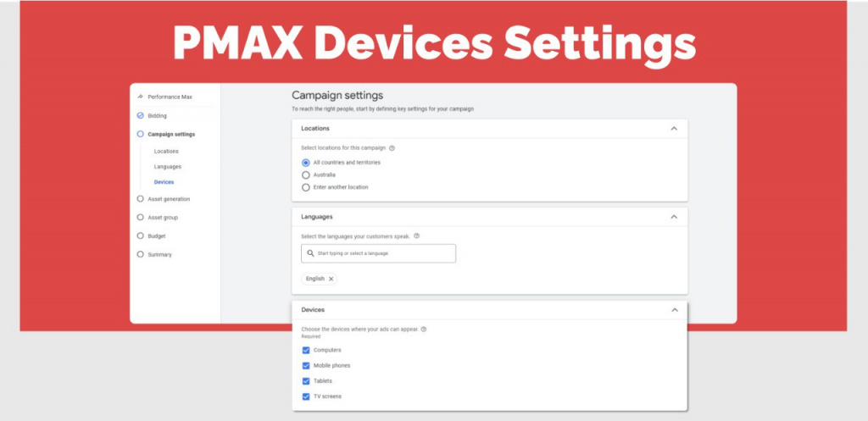Image resolution: width=868 pixels, height=421 pixels.
Task: Open help icon beside languages prompt
Action: [417, 236]
